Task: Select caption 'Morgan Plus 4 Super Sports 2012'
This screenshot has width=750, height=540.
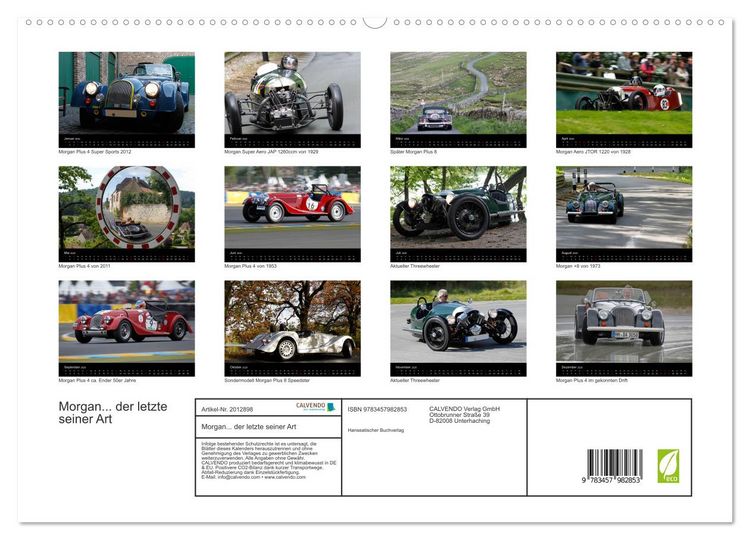Action: pos(95,152)
